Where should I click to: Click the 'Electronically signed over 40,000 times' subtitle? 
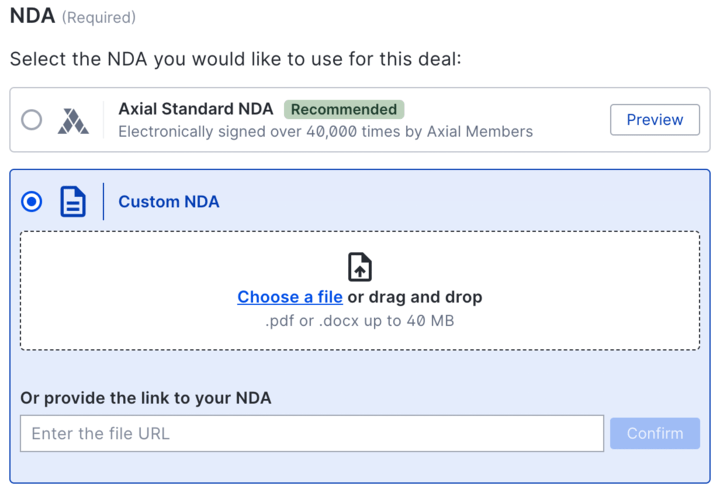[325, 131]
